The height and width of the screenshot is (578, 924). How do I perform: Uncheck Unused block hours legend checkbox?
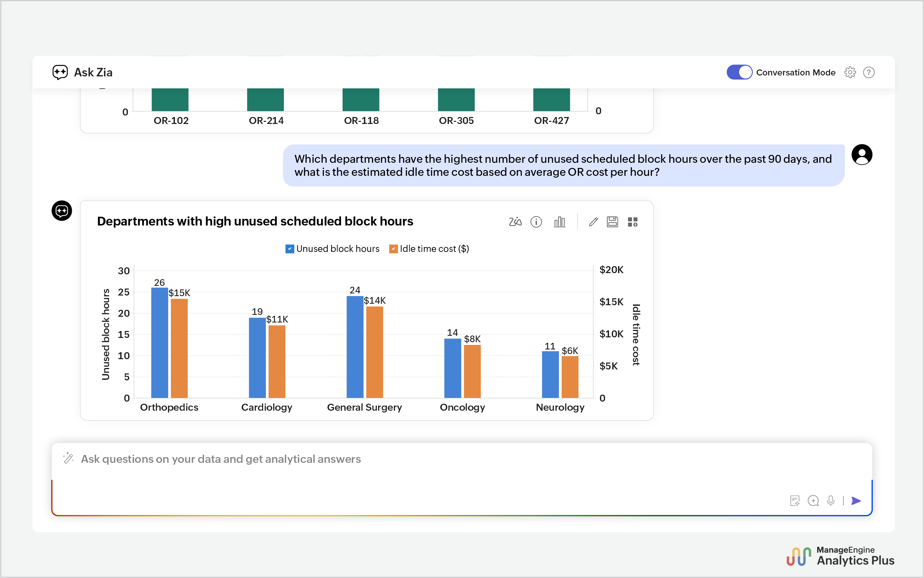pos(290,249)
